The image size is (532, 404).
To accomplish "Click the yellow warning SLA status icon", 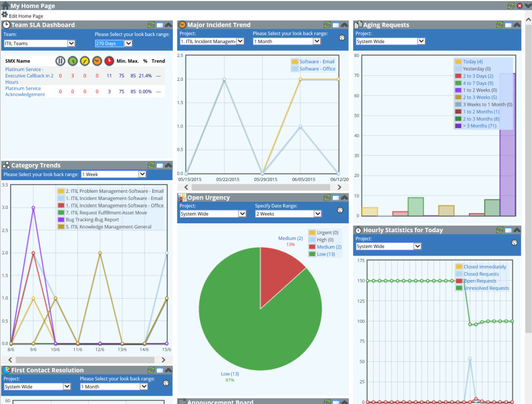I will pyautogui.click(x=86, y=61).
